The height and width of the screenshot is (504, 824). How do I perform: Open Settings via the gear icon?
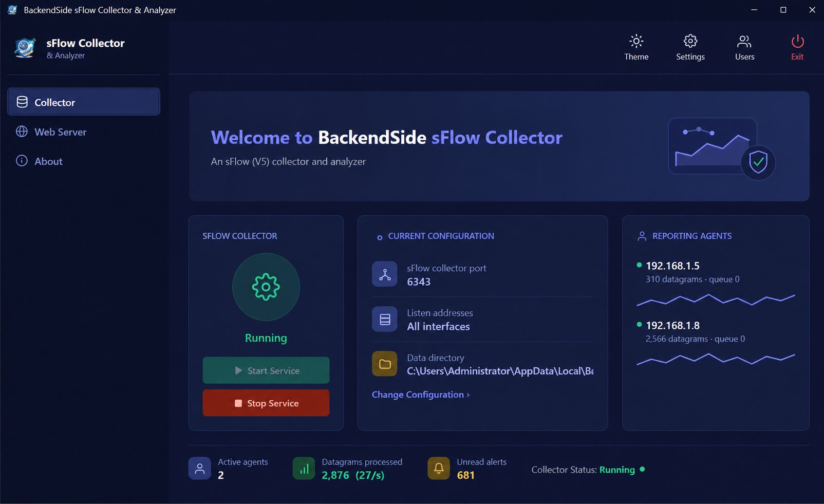point(690,41)
